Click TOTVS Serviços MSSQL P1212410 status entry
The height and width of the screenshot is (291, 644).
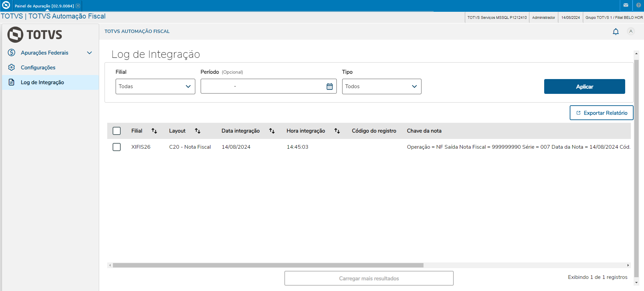[x=497, y=17]
